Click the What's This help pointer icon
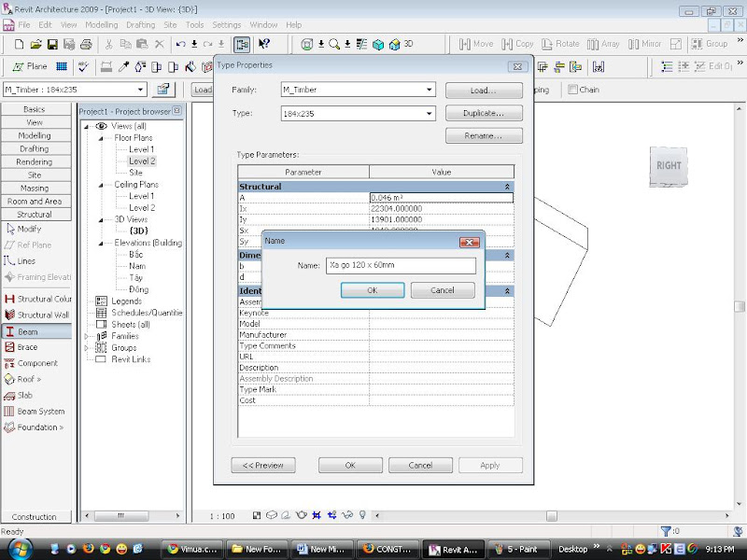Image resolution: width=747 pixels, height=560 pixels. 264,44
